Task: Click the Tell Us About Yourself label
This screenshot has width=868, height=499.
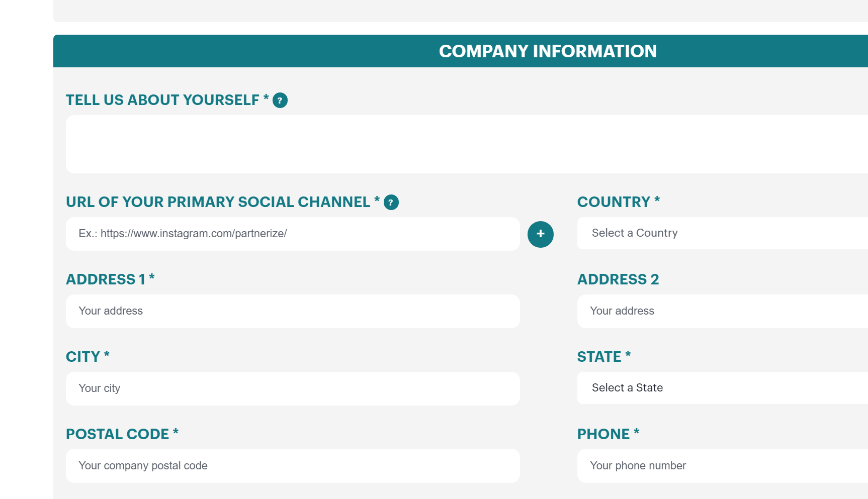Action: point(162,100)
